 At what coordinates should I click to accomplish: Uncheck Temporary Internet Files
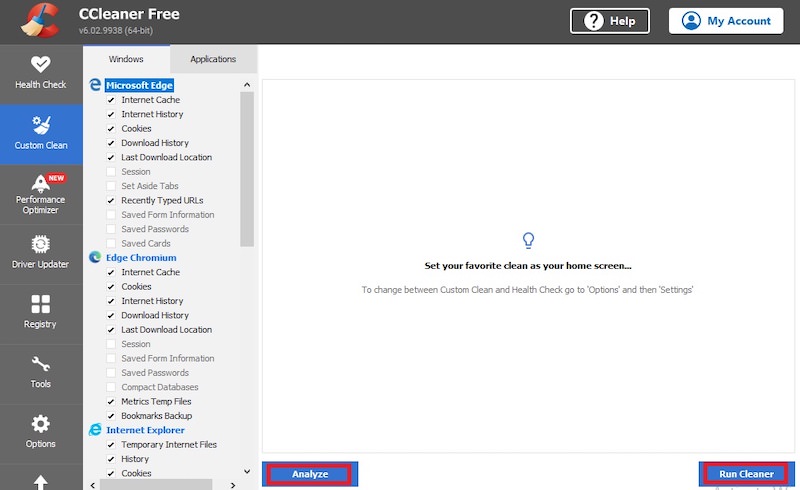pyautogui.click(x=111, y=445)
